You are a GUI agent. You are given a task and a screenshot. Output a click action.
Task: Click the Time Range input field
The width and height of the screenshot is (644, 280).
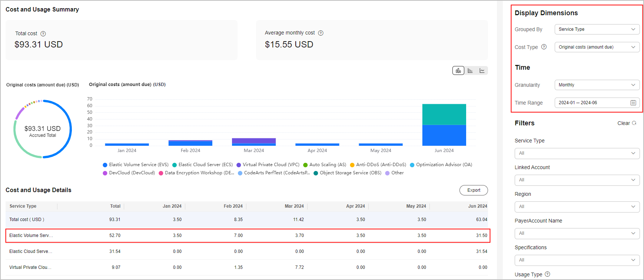(x=597, y=103)
